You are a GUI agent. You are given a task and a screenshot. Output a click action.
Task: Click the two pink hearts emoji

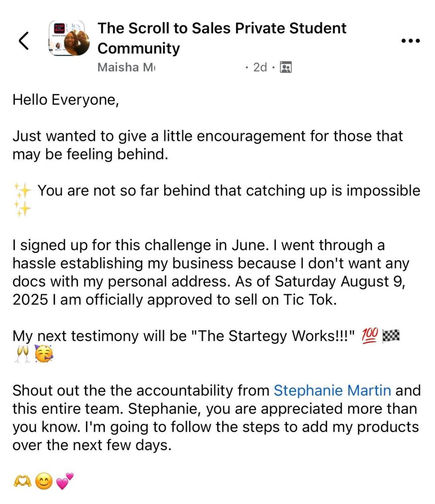click(64, 481)
